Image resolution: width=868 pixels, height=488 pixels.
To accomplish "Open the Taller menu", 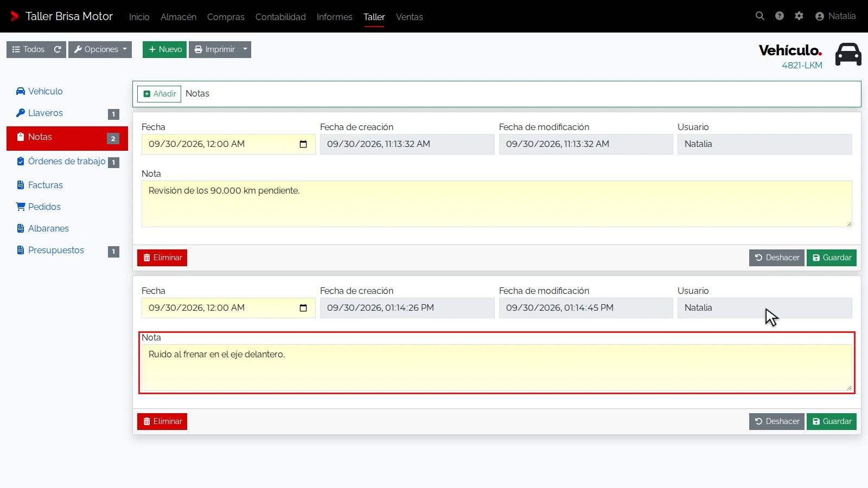I will [374, 17].
